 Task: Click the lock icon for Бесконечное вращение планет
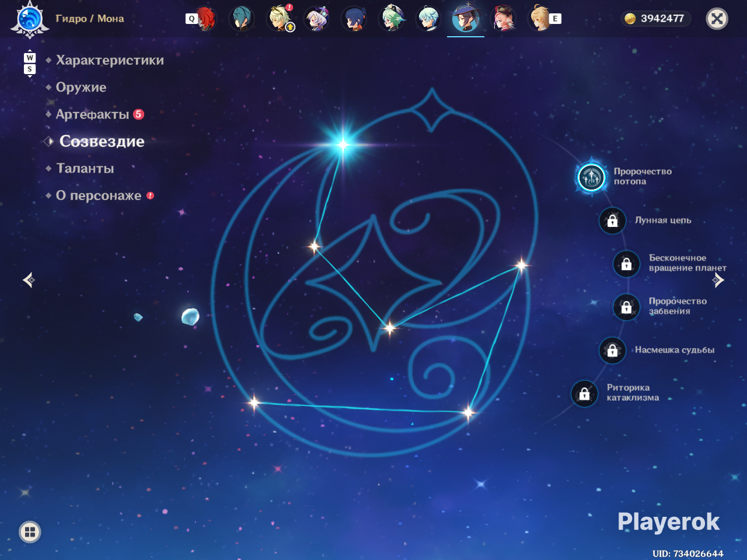(626, 264)
